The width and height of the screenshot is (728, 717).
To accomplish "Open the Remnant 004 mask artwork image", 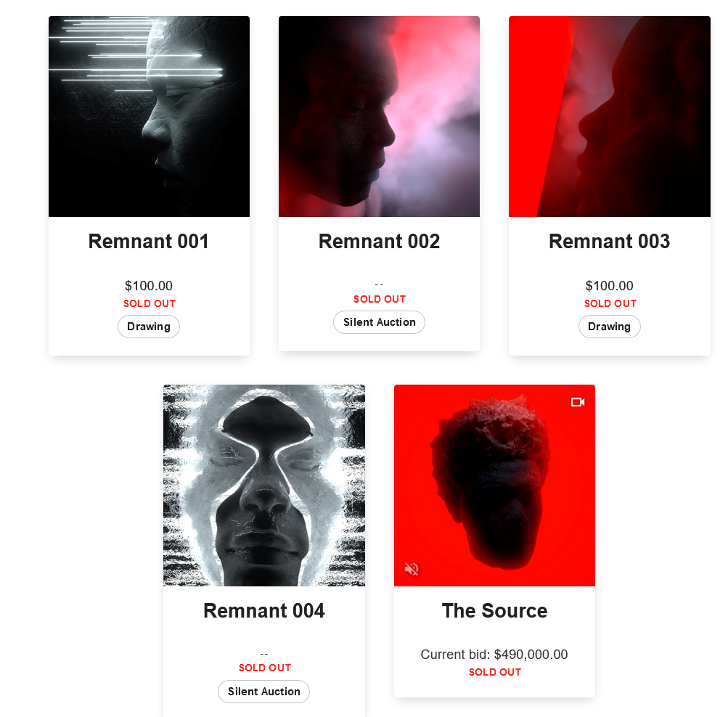I will point(264,485).
